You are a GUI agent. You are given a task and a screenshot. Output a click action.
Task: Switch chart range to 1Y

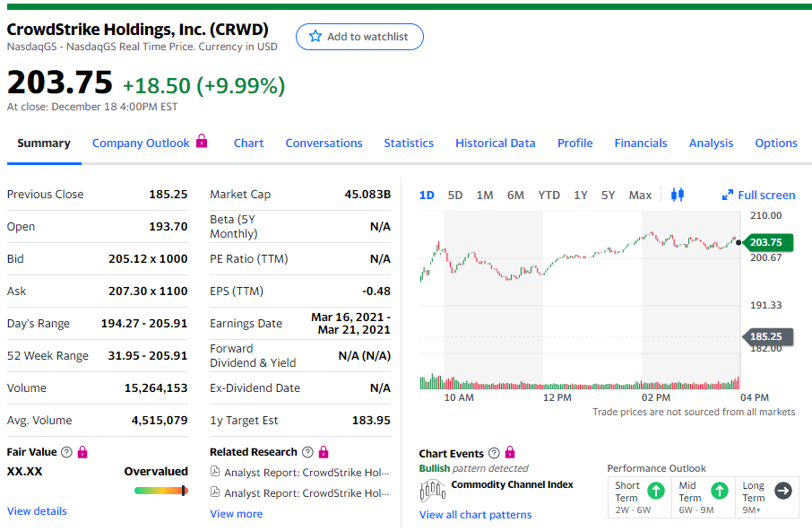pos(581,195)
